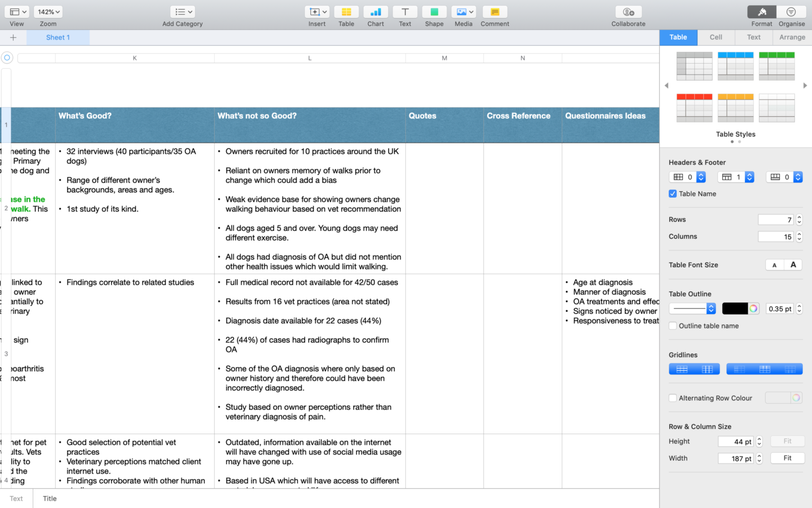Screen dimensions: 812x508
Task: Uncheck the Table Name checkbox
Action: [x=673, y=194]
